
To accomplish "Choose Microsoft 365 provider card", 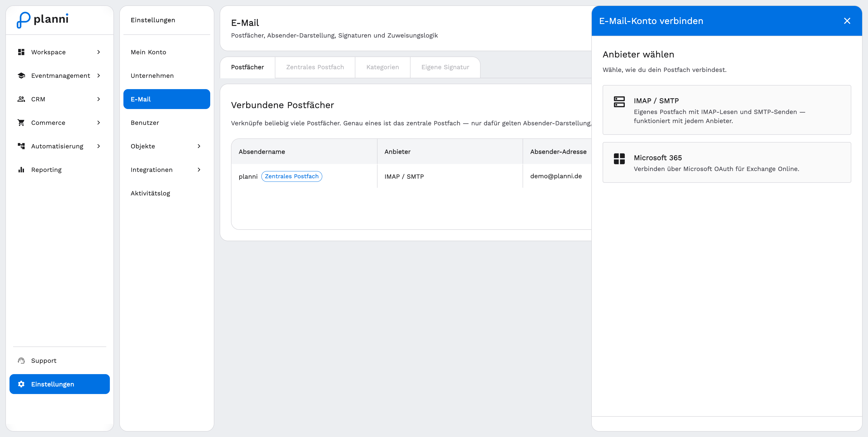I will [x=727, y=163].
